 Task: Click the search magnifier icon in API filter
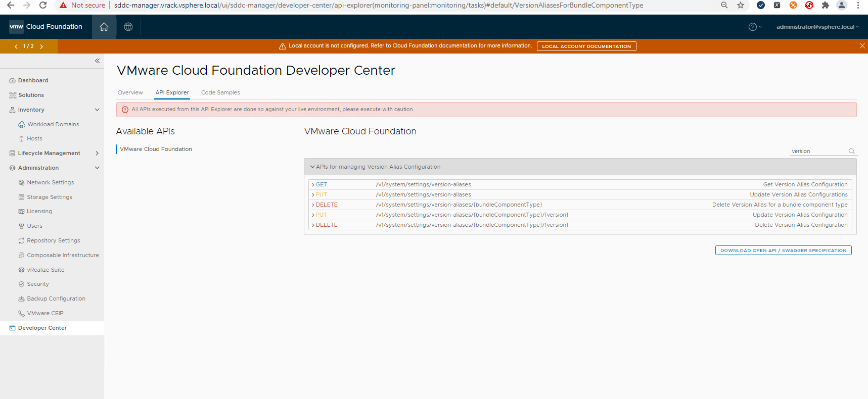pyautogui.click(x=852, y=151)
